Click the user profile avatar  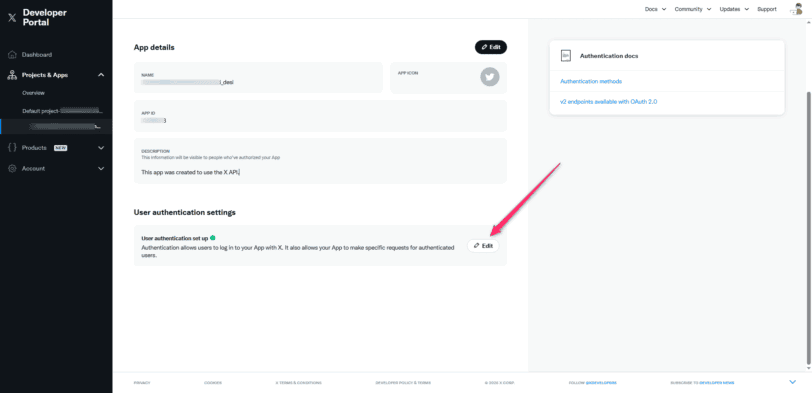pos(796,9)
